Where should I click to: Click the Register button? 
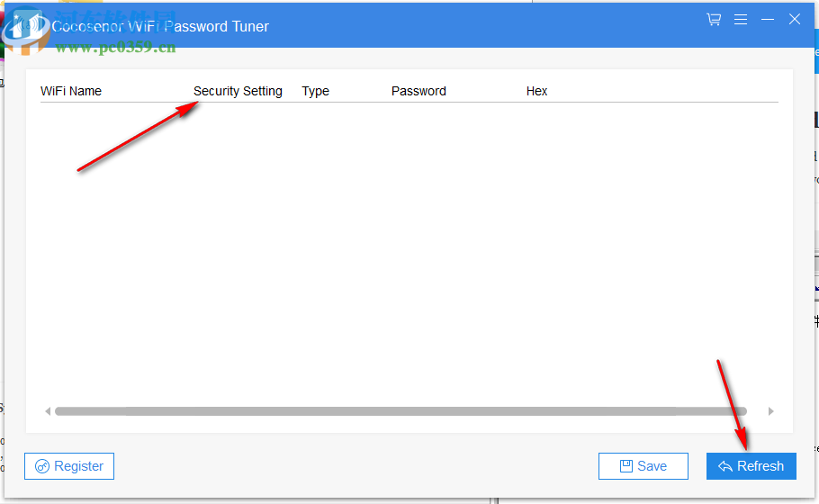pyautogui.click(x=69, y=466)
